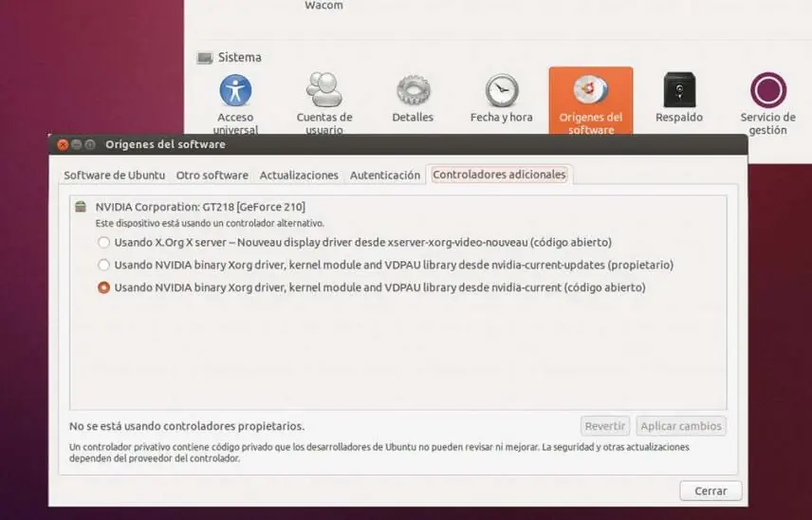The width and height of the screenshot is (812, 520).
Task: Close the dialog with the Cerrar button
Action: [x=710, y=491]
